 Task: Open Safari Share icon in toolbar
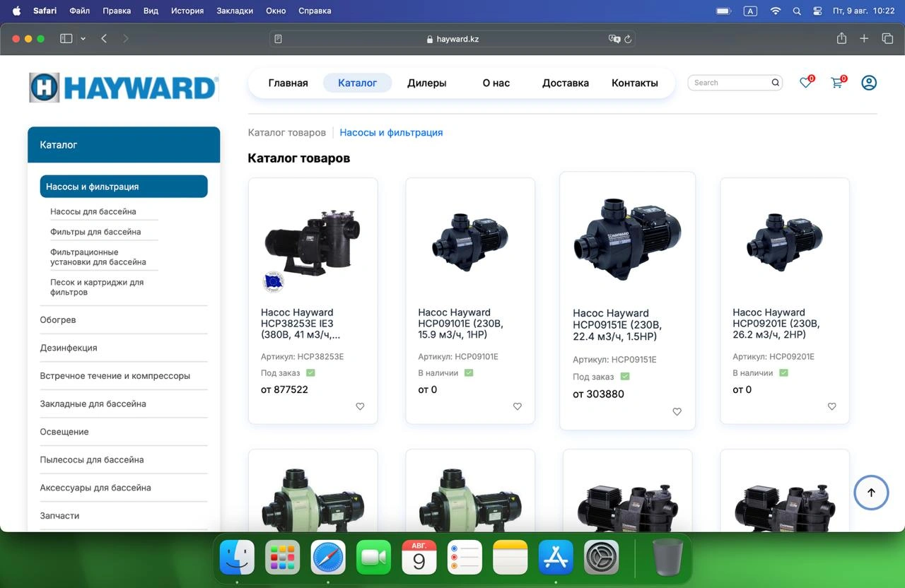click(841, 39)
